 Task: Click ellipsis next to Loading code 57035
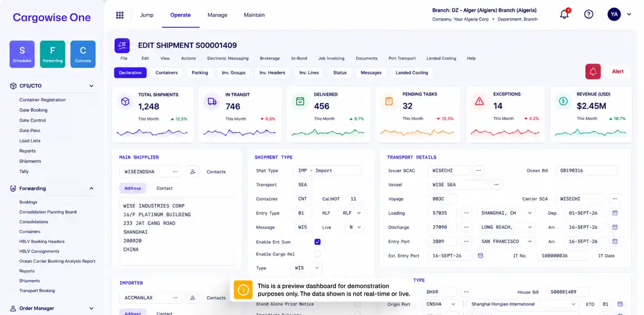click(466, 213)
